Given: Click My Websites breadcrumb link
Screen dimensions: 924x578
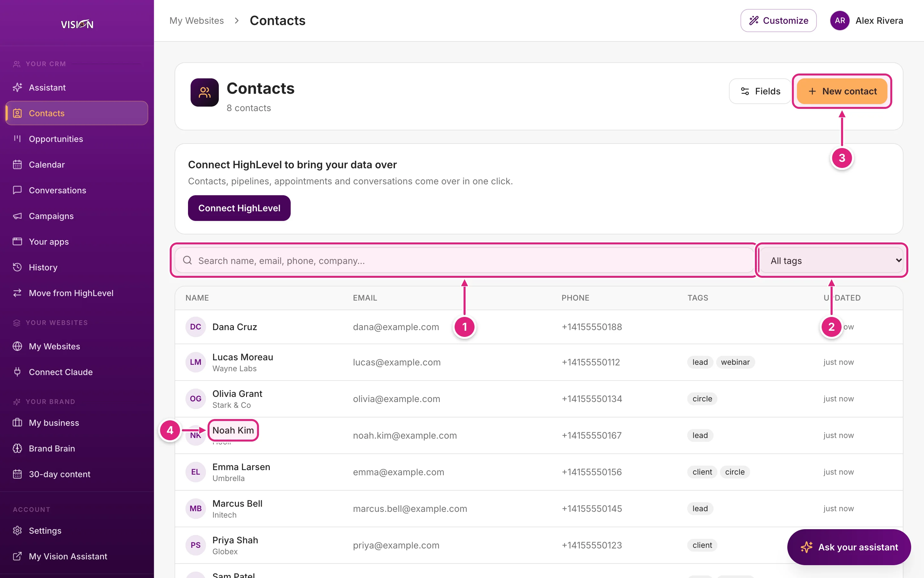Looking at the screenshot, I should 197,21.
